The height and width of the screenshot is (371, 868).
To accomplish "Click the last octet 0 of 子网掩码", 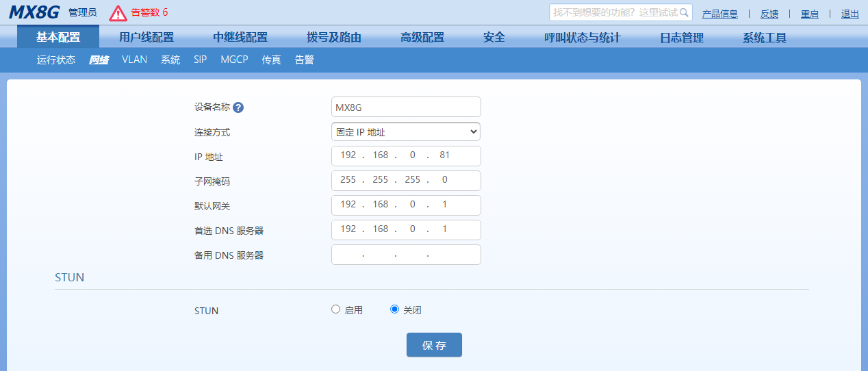I will pos(445,180).
